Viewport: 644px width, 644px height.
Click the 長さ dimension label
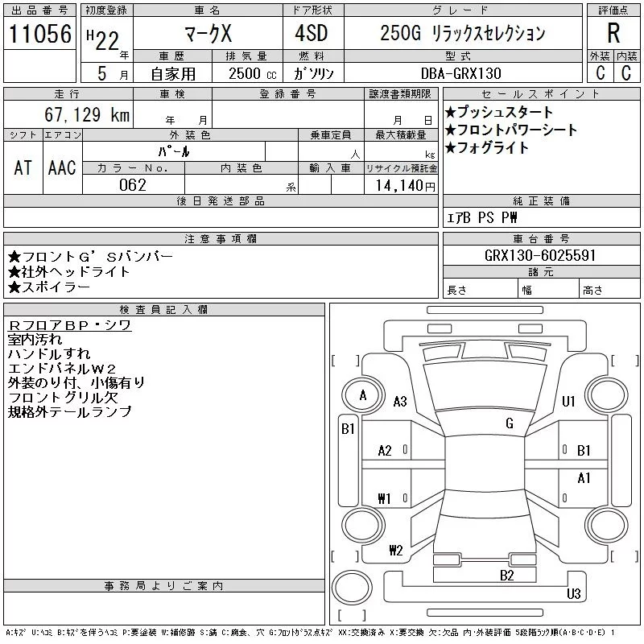(456, 290)
